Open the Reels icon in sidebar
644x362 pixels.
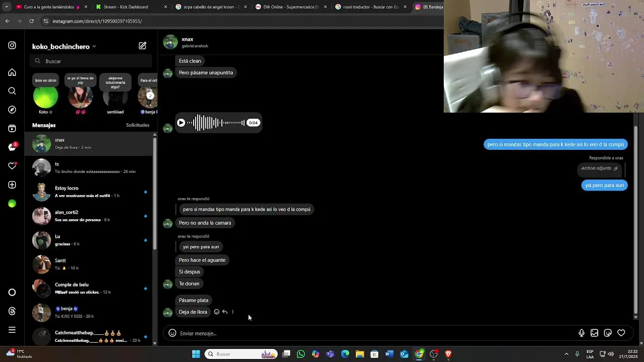click(12, 128)
